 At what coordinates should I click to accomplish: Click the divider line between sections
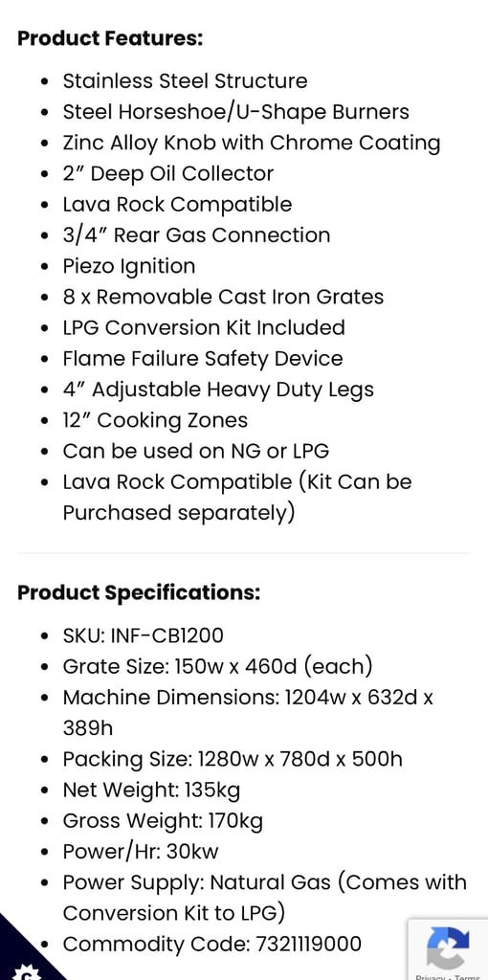244,553
